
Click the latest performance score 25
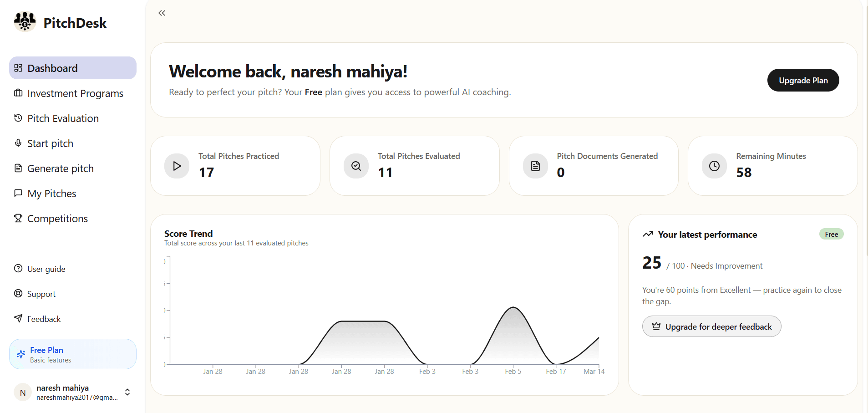(x=652, y=263)
